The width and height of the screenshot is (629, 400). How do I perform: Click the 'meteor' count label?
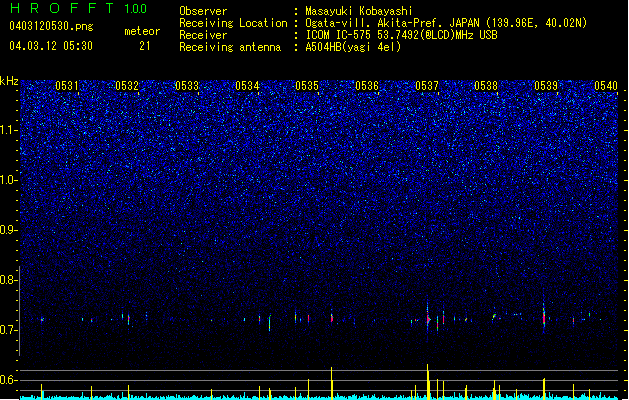click(142, 31)
